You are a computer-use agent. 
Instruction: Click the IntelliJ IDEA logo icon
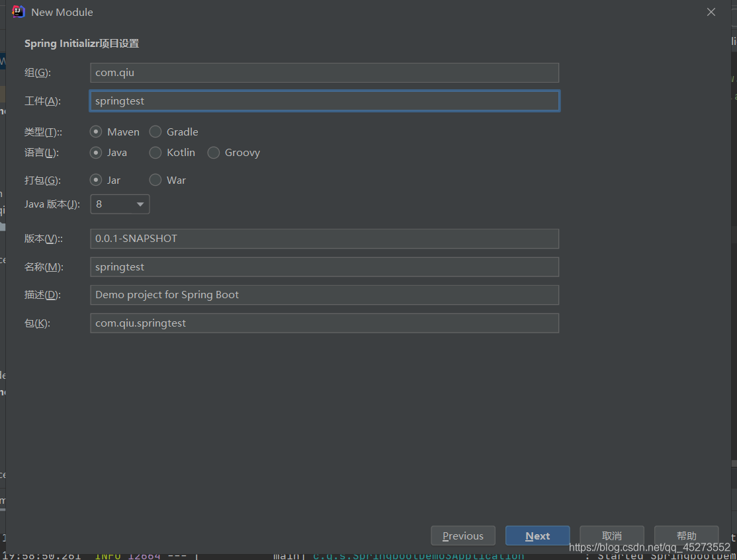[x=18, y=12]
